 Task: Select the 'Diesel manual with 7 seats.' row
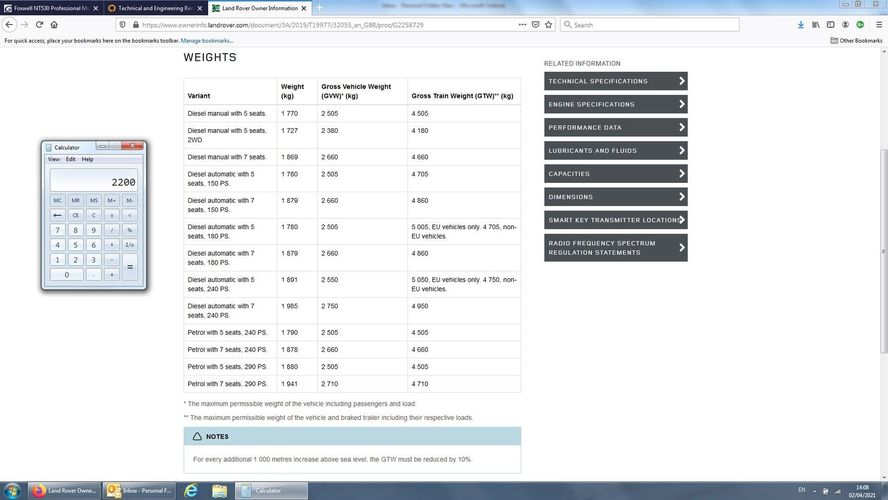point(352,157)
